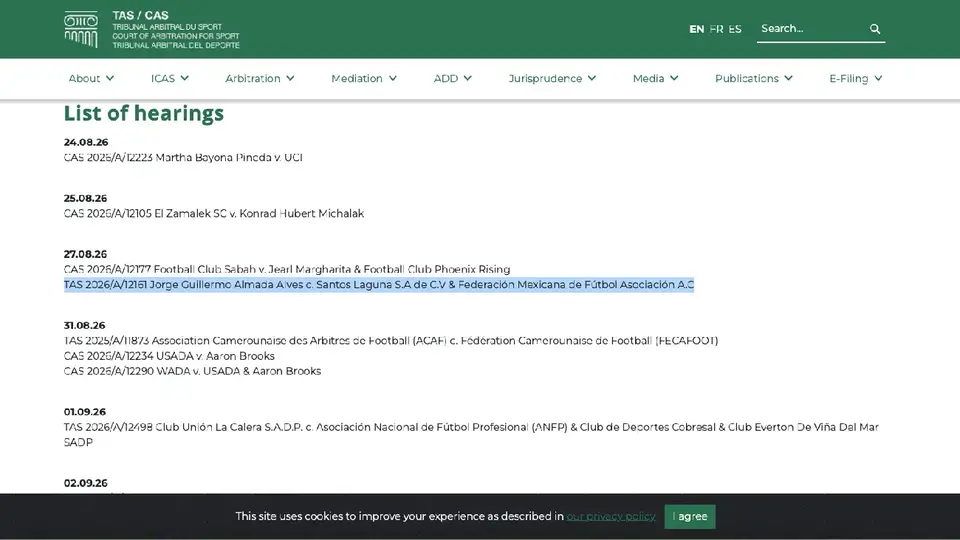Select Martha Bayona Pineda v. UCI entry
The image size is (960, 540).
pyautogui.click(x=183, y=157)
